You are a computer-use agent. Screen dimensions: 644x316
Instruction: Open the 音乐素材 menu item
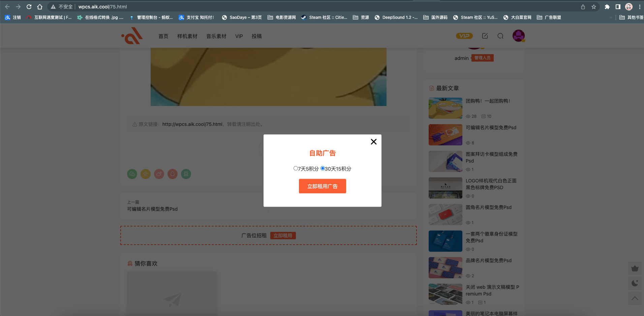[216, 36]
